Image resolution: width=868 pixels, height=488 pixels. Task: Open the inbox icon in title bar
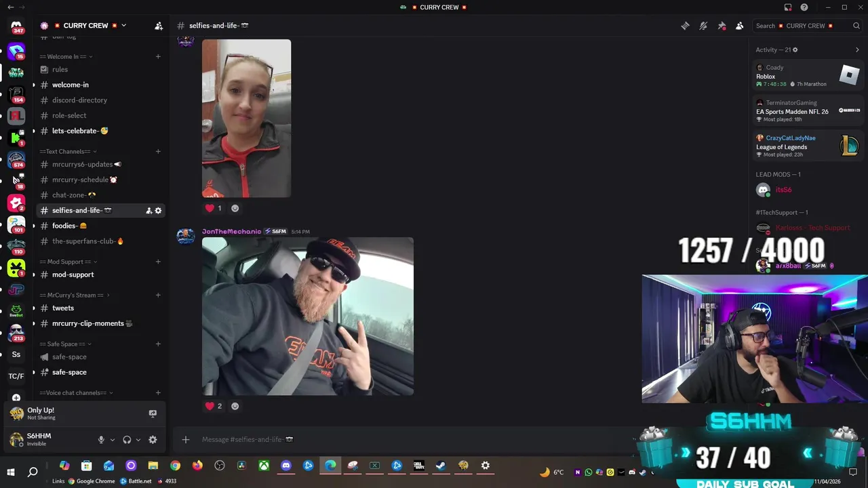pyautogui.click(x=788, y=7)
